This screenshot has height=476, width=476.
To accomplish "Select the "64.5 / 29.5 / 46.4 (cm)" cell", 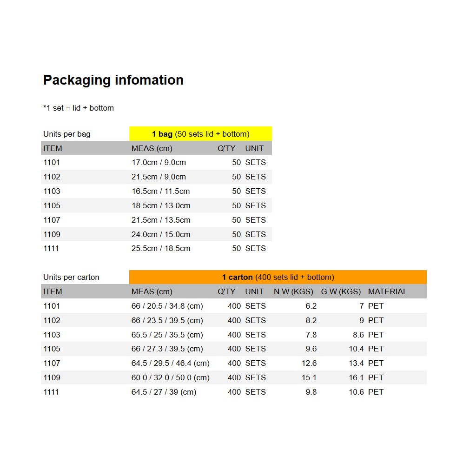I will (170, 363).
